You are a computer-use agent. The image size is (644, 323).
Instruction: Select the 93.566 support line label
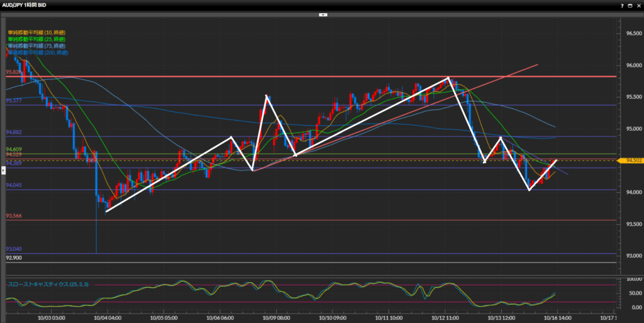coord(14,216)
